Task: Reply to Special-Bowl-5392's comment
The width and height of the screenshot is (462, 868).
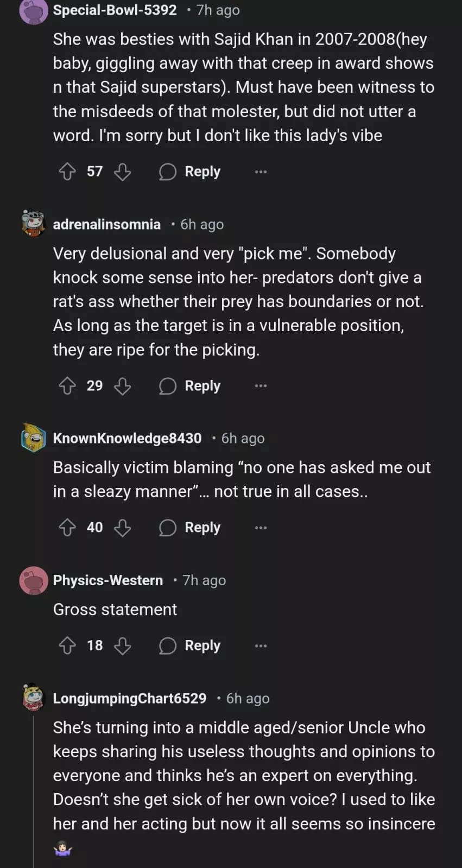Action: point(190,172)
